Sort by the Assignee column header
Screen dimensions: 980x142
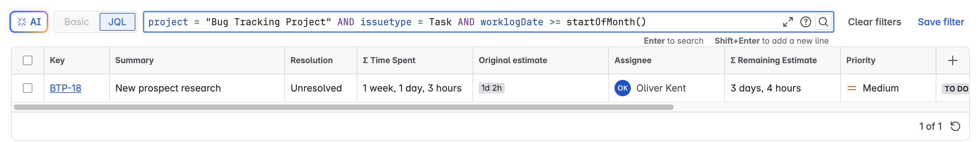[633, 60]
